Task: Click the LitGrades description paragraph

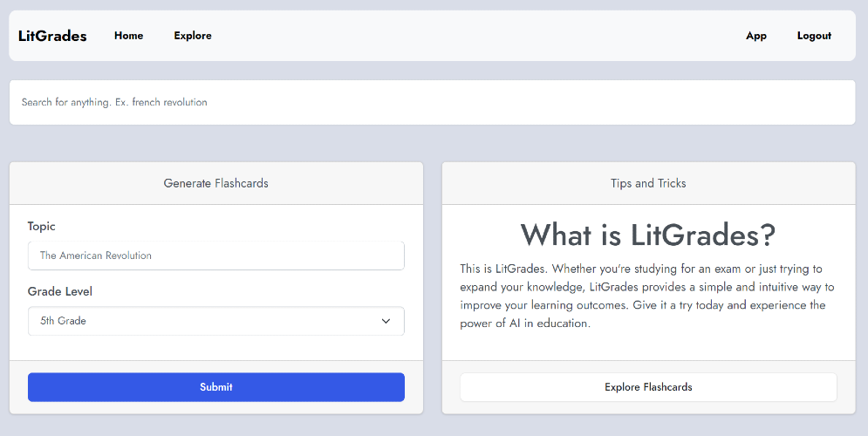Action: pos(648,296)
